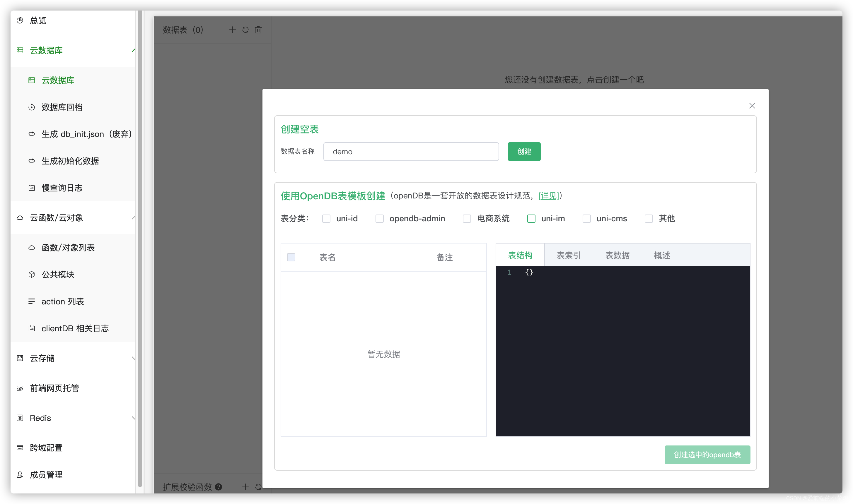Click the 数据表名称 input field

[x=411, y=152]
